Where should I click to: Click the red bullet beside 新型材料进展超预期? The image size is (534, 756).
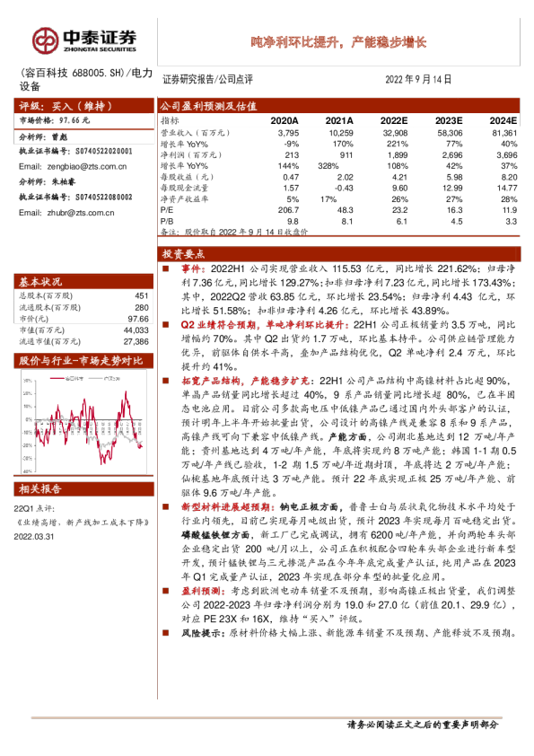pos(166,506)
